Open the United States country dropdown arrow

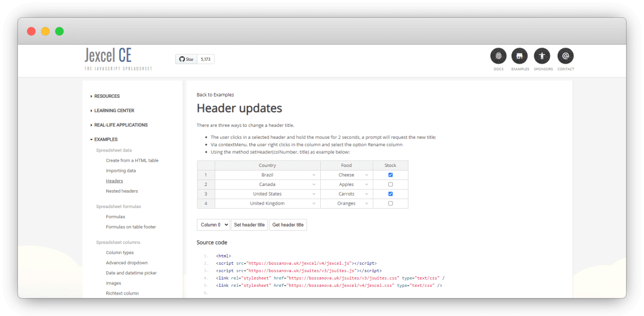coord(314,194)
